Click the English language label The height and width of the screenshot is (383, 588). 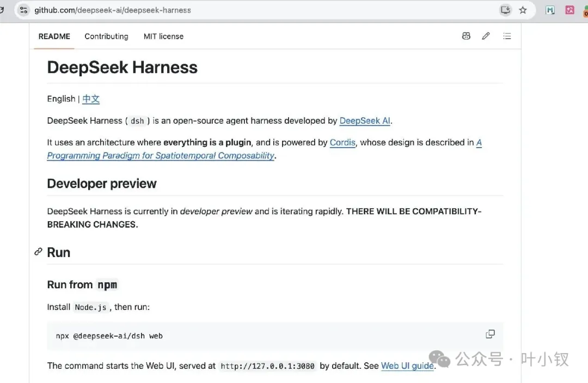[61, 99]
